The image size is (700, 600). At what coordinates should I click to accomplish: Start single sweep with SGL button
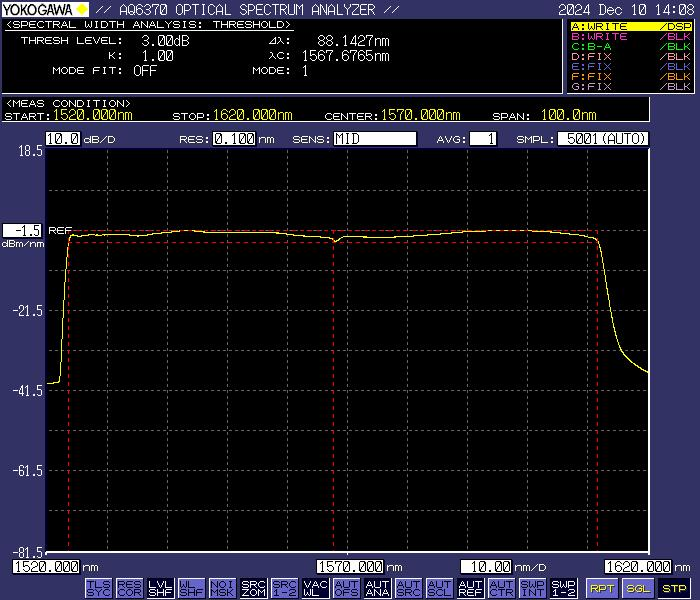click(x=638, y=588)
